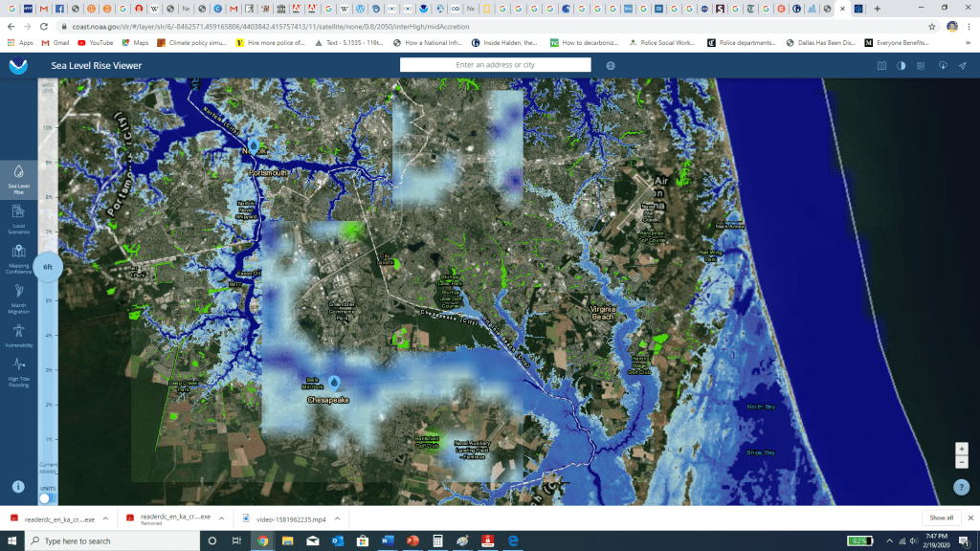This screenshot has width=980, height=551.
Task: Click the layer opacity half-circle icon
Action: tap(901, 66)
